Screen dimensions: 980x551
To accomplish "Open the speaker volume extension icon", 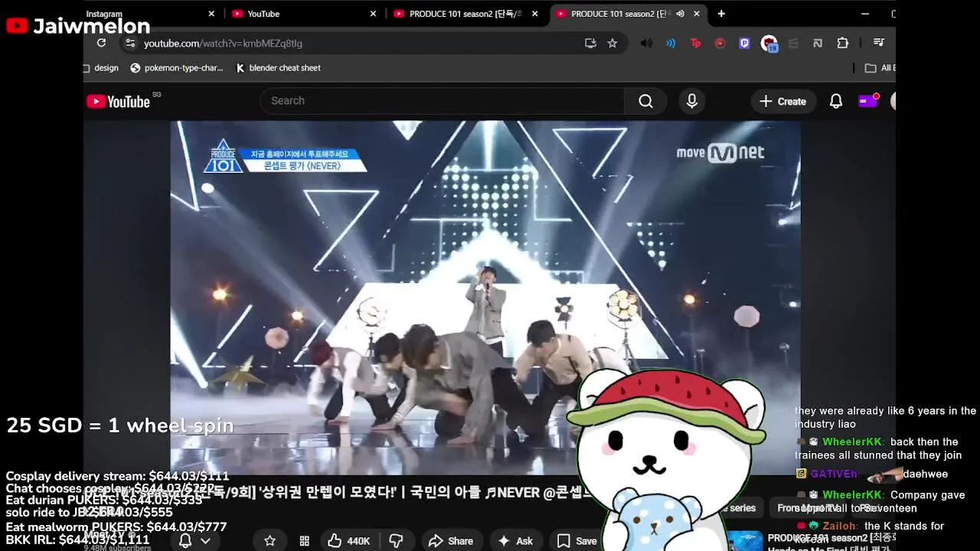I will click(x=646, y=44).
